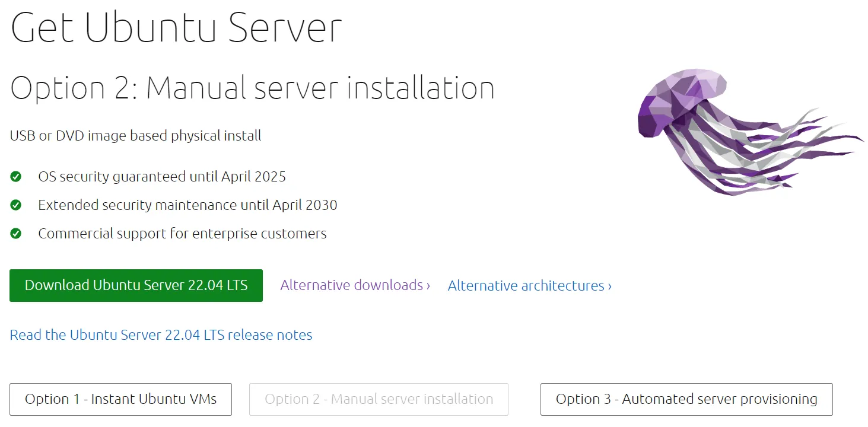
Task: Download Ubuntu Server 22.04 LTS
Action: coord(136,285)
